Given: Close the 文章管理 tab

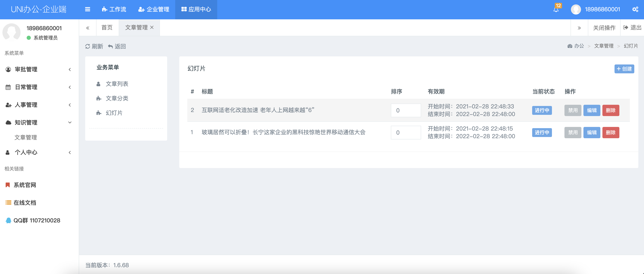Looking at the screenshot, I should pyautogui.click(x=152, y=27).
